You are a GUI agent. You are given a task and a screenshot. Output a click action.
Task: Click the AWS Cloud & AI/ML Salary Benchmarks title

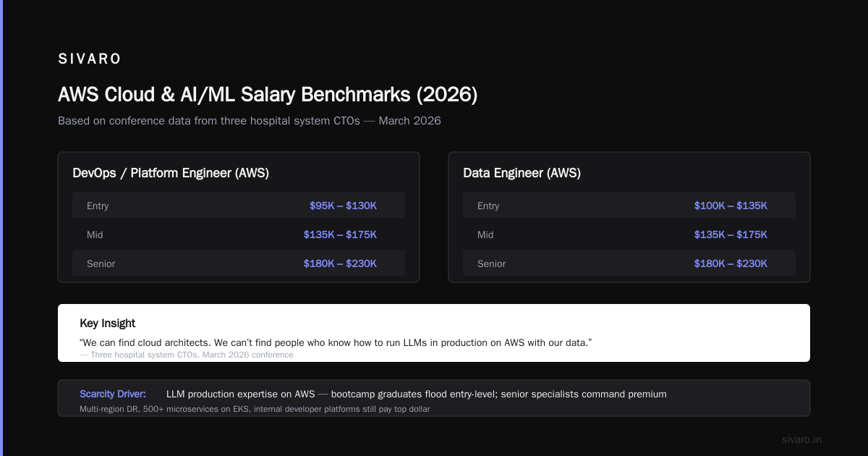click(x=268, y=95)
